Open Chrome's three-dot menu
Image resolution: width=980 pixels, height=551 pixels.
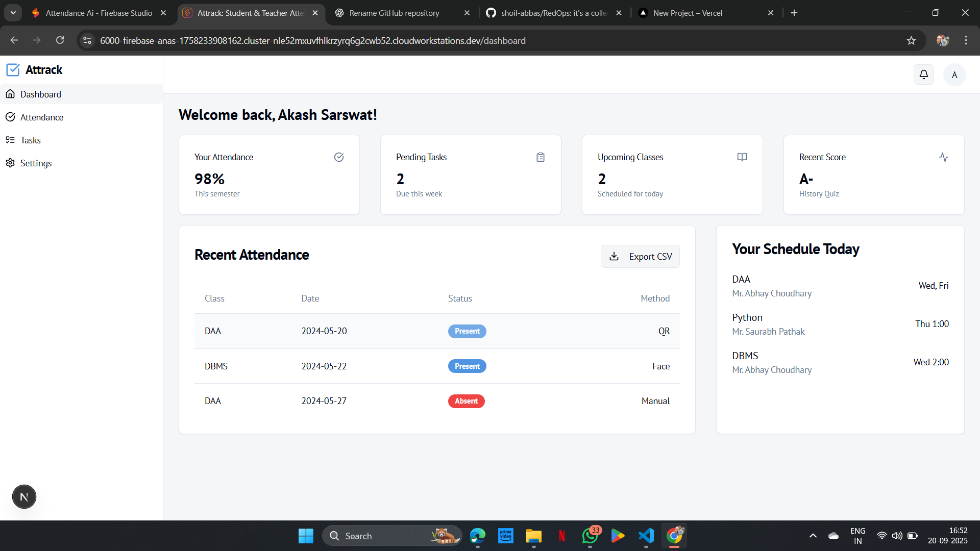tap(966, 40)
